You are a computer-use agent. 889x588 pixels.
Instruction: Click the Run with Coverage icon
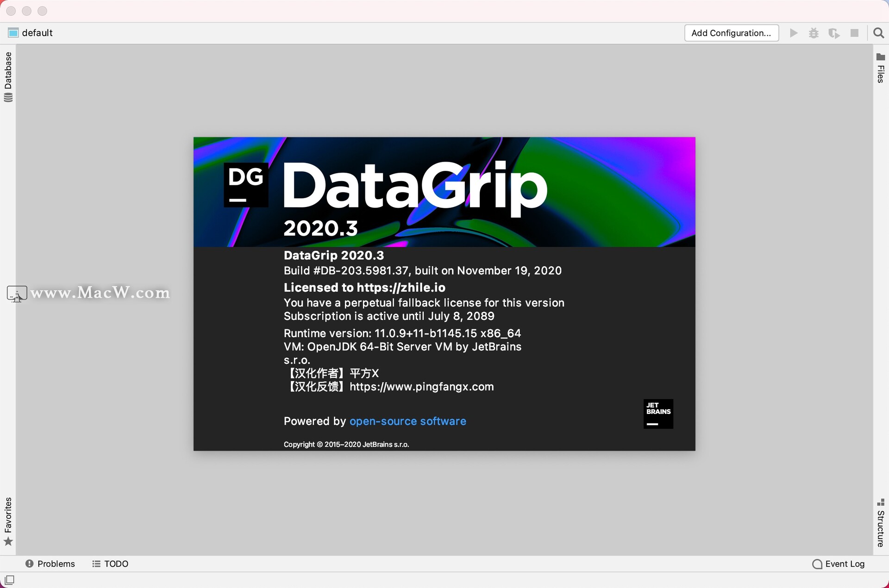click(x=834, y=33)
